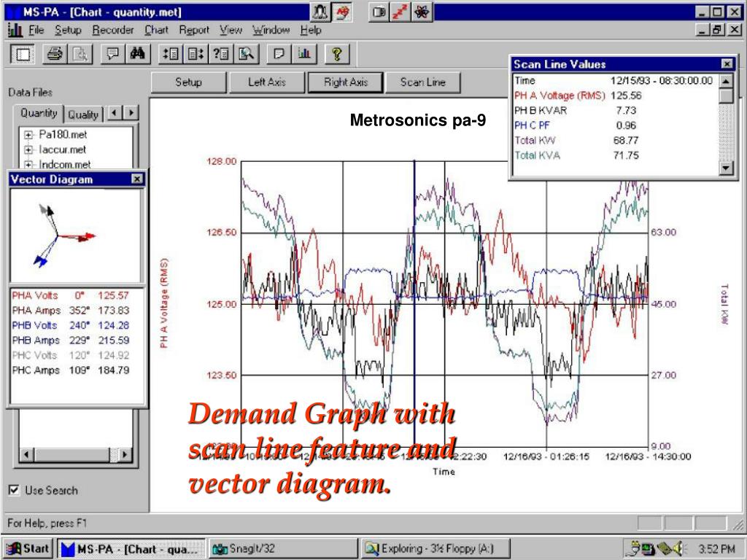
Task: Click the red AB icon in title bar
Action: pyautogui.click(x=342, y=12)
